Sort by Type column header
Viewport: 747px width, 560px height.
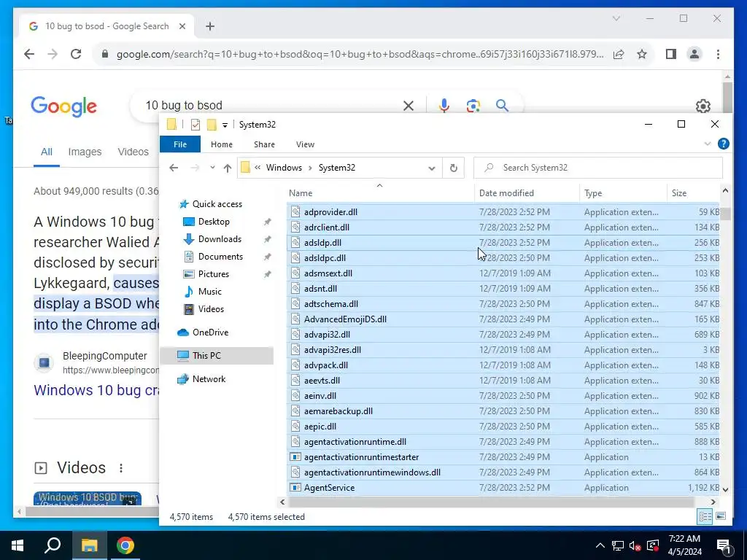click(x=593, y=192)
